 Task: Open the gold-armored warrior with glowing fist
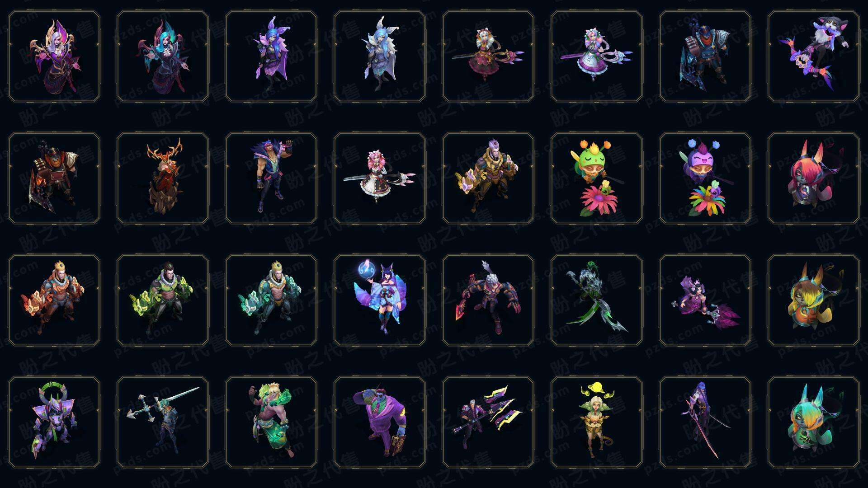[x=488, y=178]
